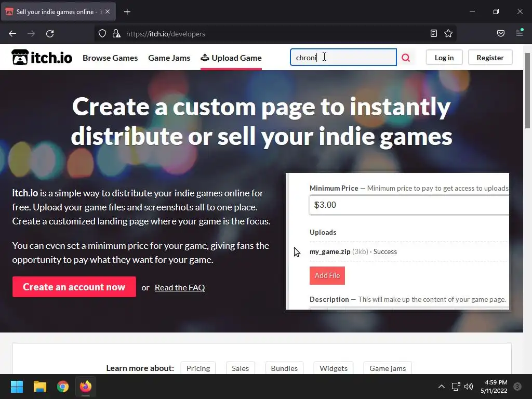Click the browser forward arrow
Viewport: 532px width, 399px height.
pyautogui.click(x=31, y=34)
